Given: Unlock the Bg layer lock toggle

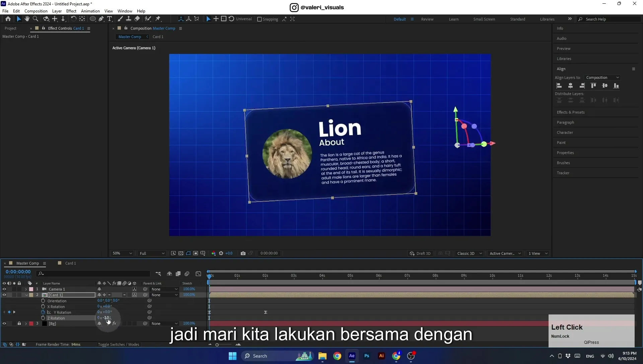Looking at the screenshot, I should (x=19, y=324).
